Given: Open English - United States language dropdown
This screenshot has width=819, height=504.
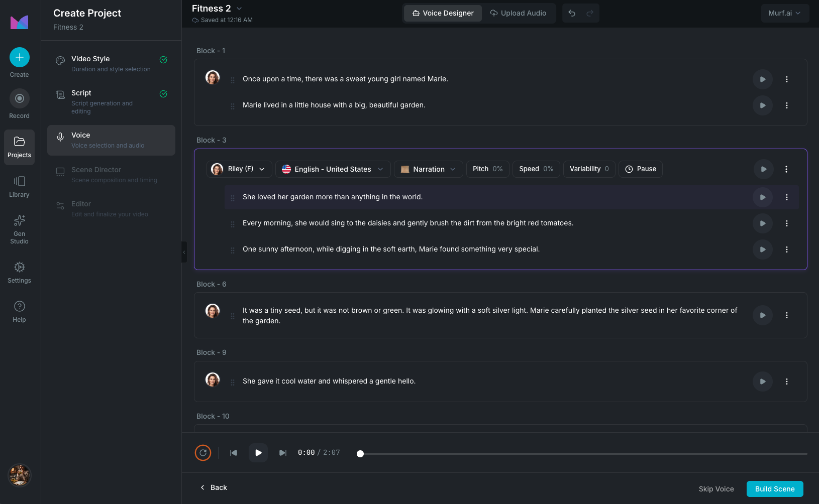Looking at the screenshot, I should pos(333,169).
